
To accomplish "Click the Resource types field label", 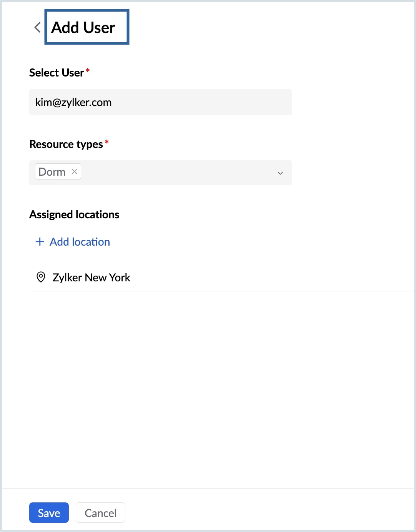I will (66, 144).
